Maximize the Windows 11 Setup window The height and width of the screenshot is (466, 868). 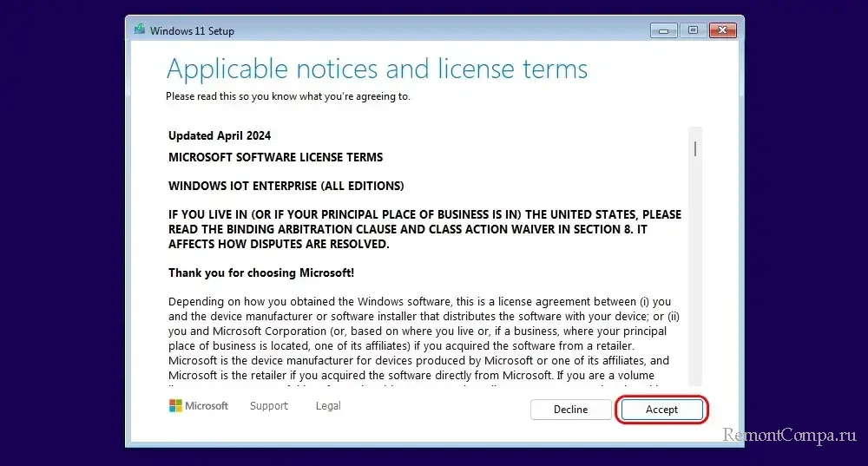[x=693, y=30]
